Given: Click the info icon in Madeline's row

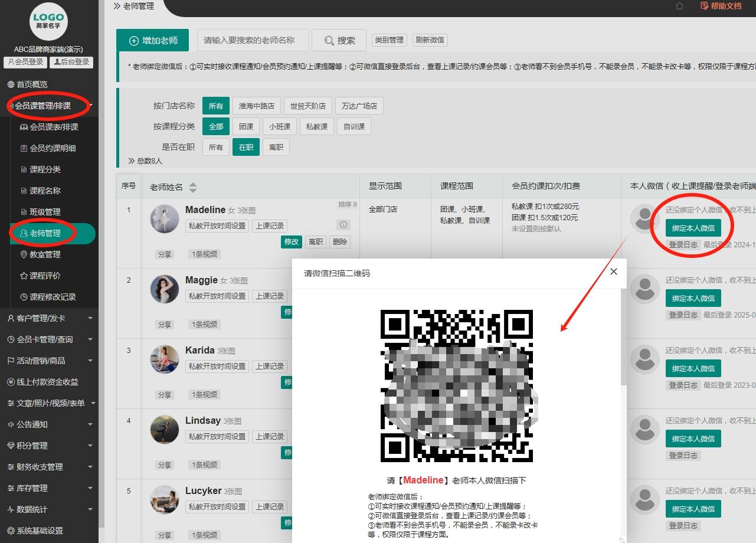Looking at the screenshot, I should pyautogui.click(x=343, y=224).
